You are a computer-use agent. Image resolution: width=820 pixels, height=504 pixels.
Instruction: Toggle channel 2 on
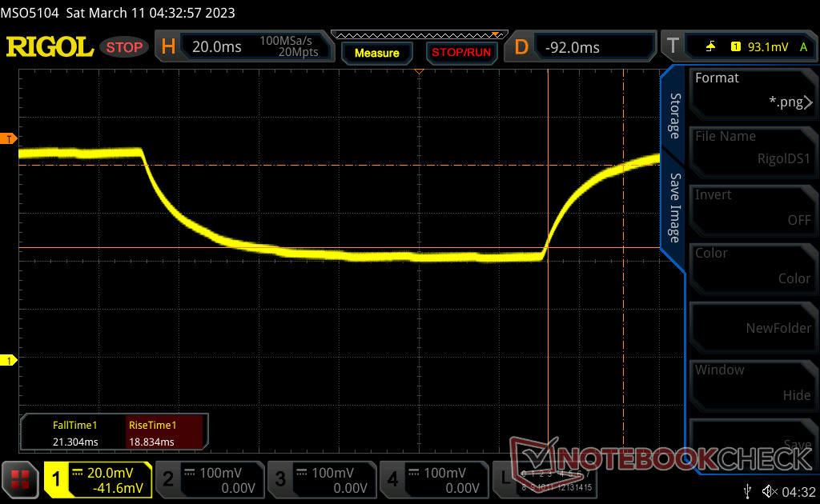pyautogui.click(x=210, y=480)
